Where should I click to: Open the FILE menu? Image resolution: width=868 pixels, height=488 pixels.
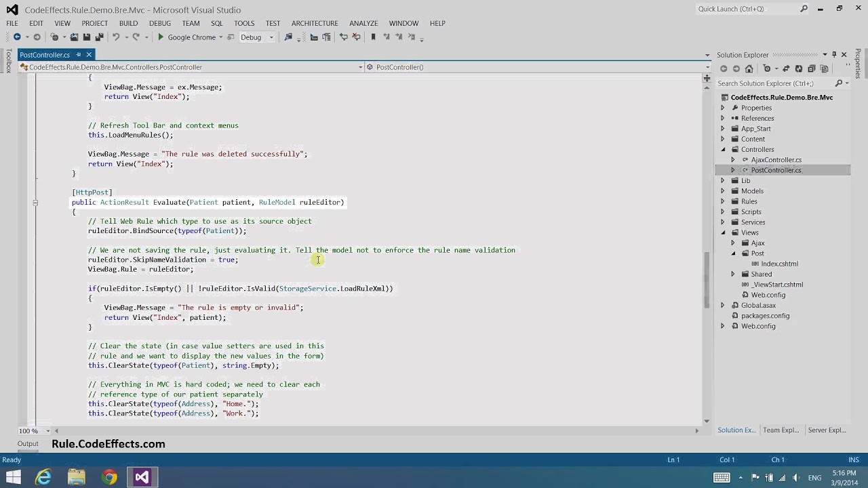tap(12, 23)
